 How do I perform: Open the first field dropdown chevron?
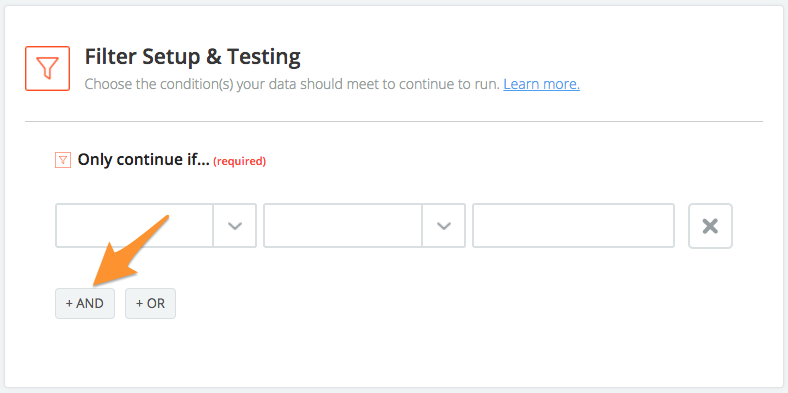(x=235, y=226)
